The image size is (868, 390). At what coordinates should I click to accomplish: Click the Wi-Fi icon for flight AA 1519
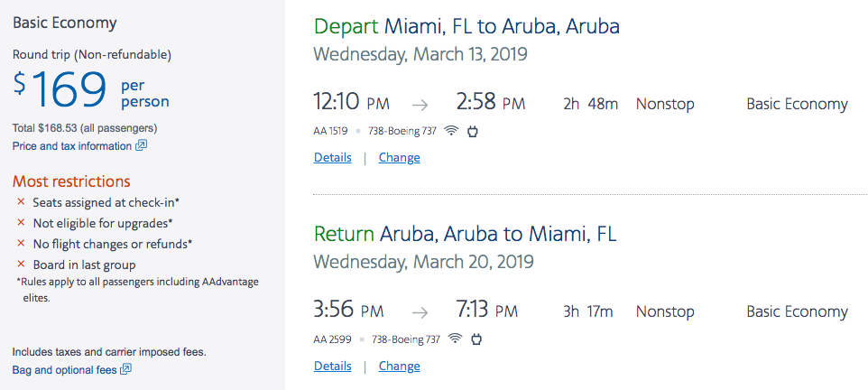point(452,131)
